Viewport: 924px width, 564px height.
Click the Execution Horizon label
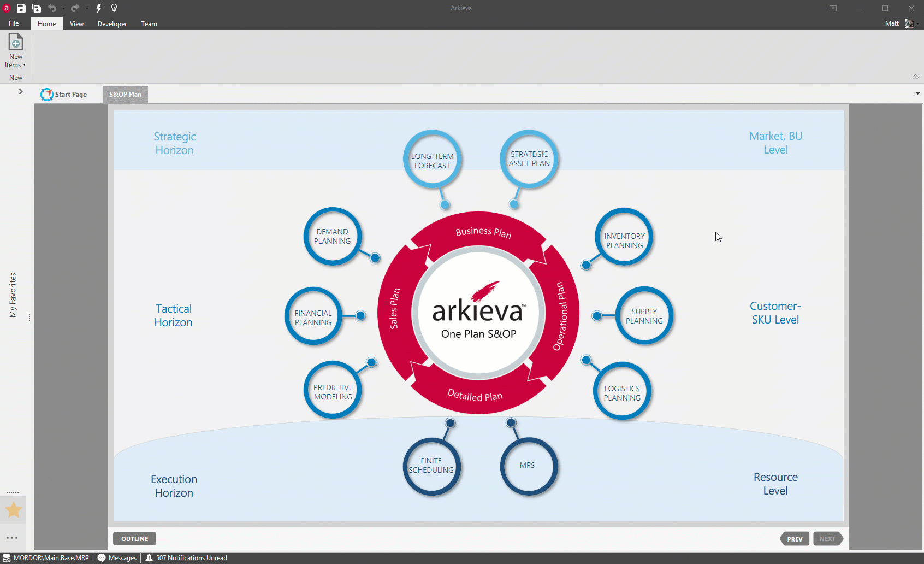tap(174, 486)
